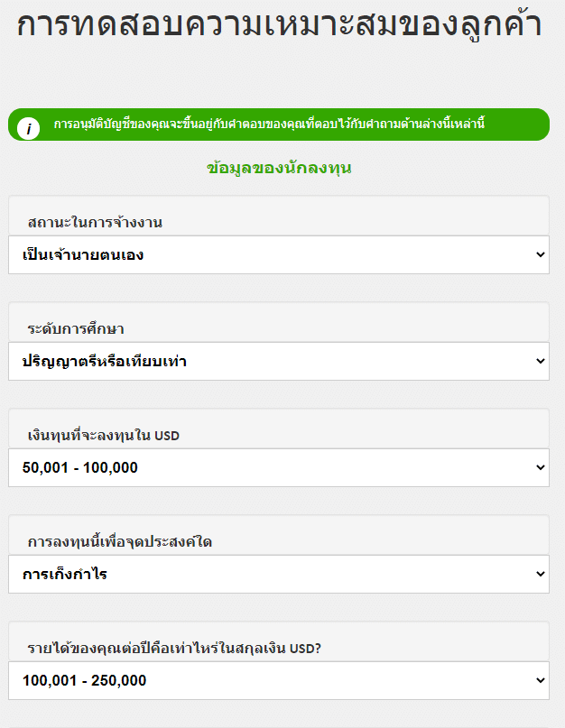Click the chevron arrow of ระดับการศึกษา field
This screenshot has width=565, height=728.
click(x=541, y=362)
